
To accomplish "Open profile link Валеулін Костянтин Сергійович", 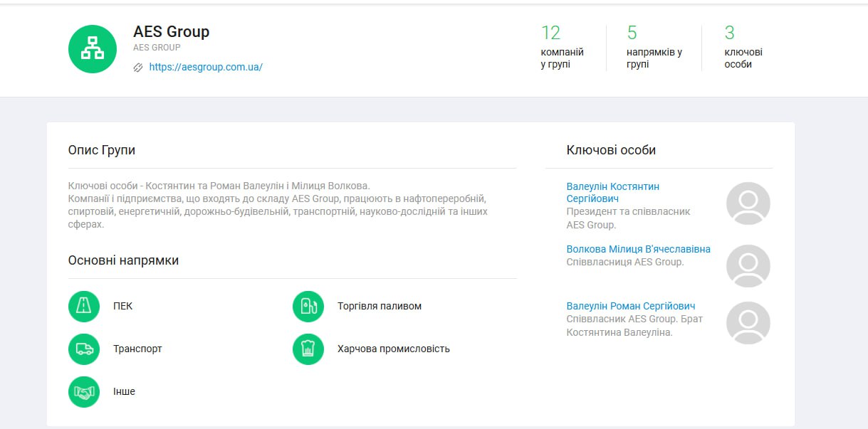I will 613,193.
